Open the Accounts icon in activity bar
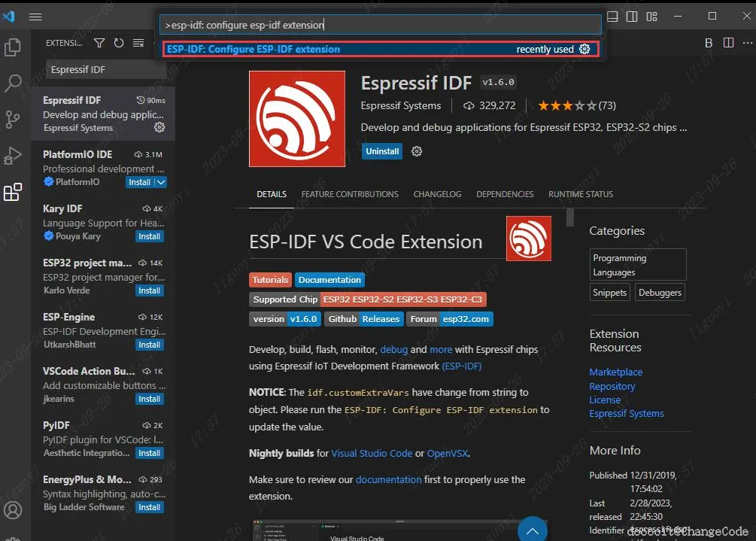The height and width of the screenshot is (541, 756). click(13, 509)
